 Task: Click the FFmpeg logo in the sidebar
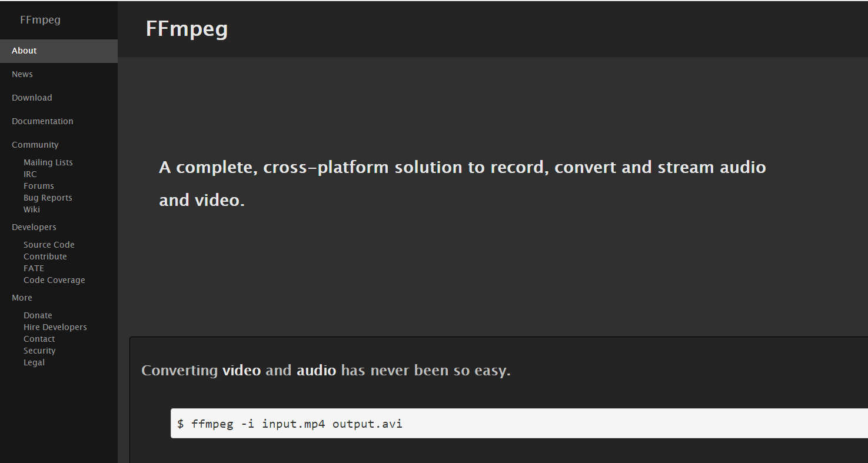[x=40, y=19]
